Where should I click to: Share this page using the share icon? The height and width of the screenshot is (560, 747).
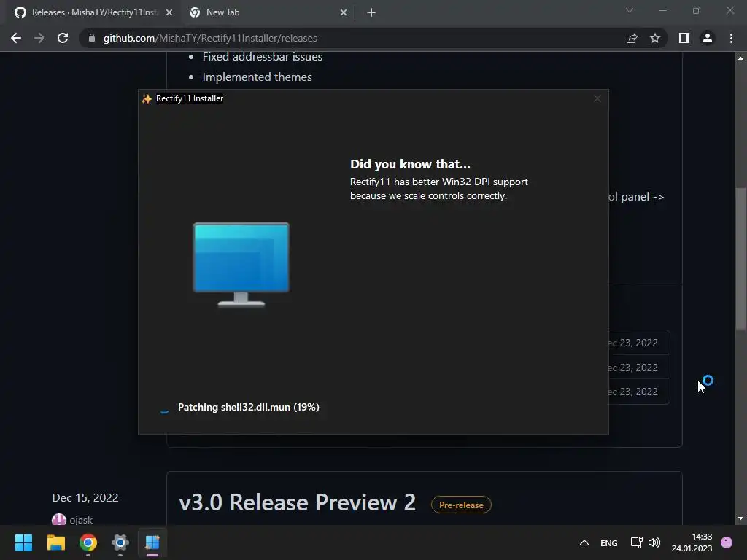(x=632, y=38)
